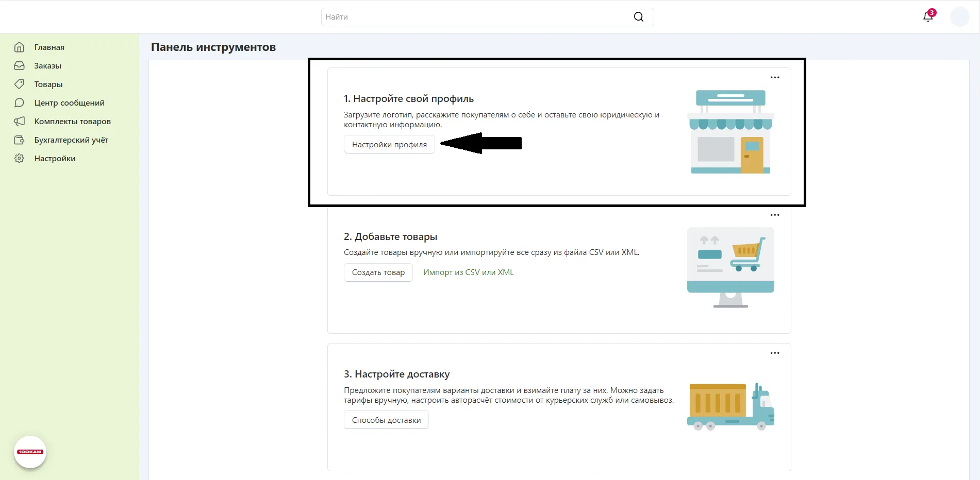Click the search magnifier icon
The height and width of the screenshot is (480, 980).
[638, 17]
